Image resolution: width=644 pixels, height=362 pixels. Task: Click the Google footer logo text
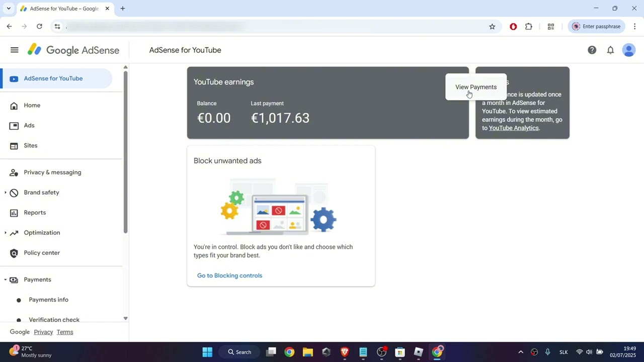pyautogui.click(x=20, y=332)
